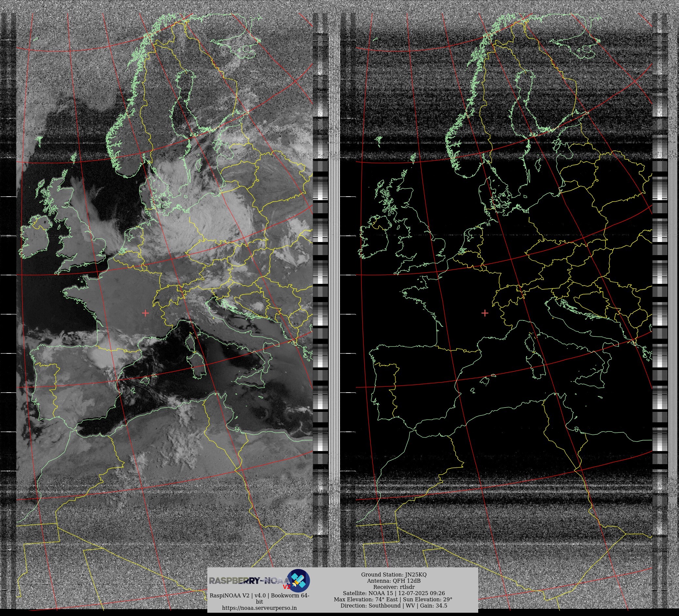The image size is (679, 616).
Task: Click the Satellite NOAA 15 date line
Action: tap(393, 593)
